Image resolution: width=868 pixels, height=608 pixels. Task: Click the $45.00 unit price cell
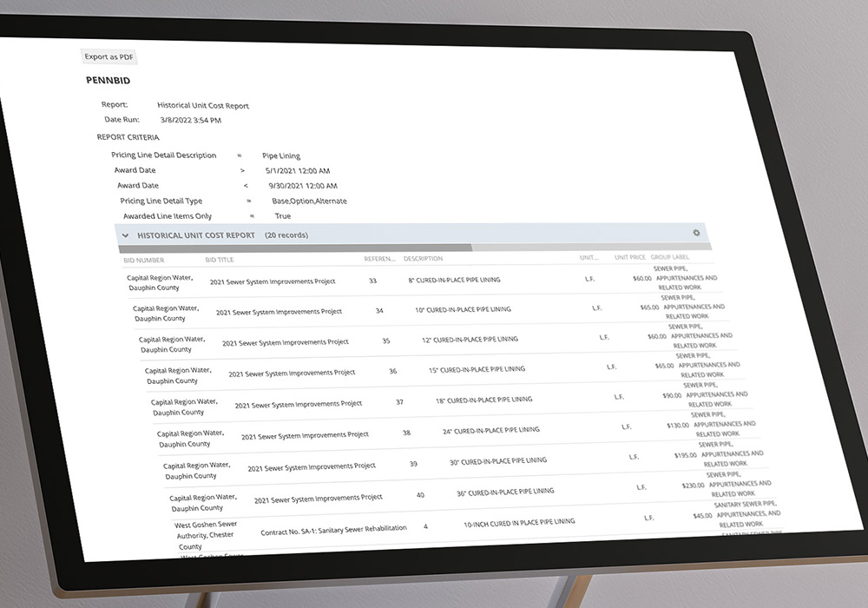coord(702,516)
